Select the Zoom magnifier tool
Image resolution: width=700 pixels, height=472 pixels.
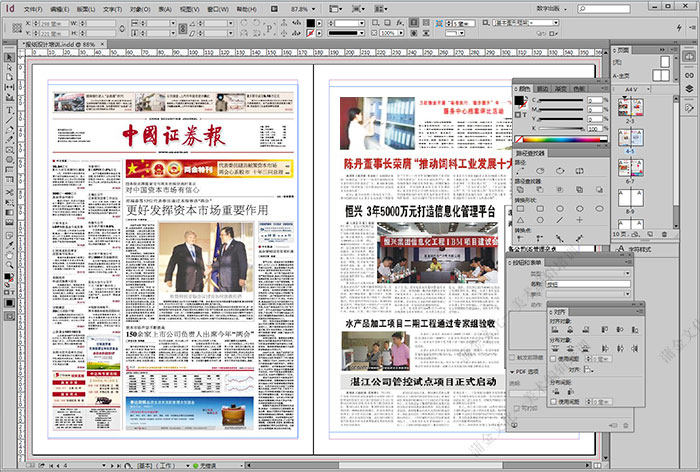pos(9,265)
